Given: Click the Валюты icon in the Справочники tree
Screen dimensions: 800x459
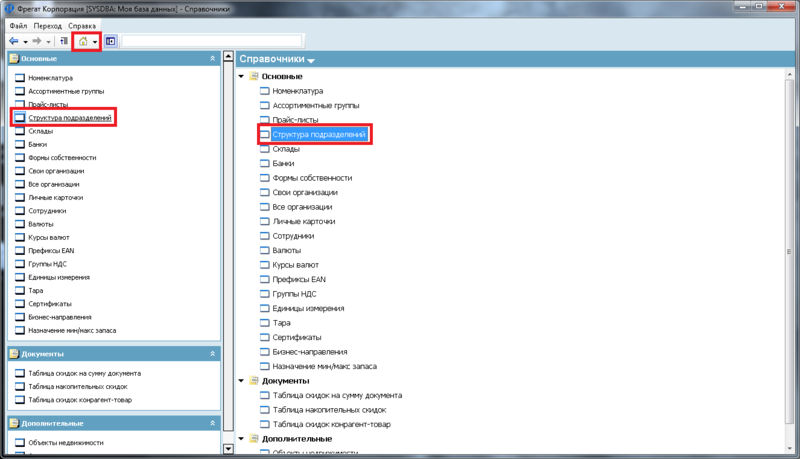Looking at the screenshot, I should pos(264,250).
